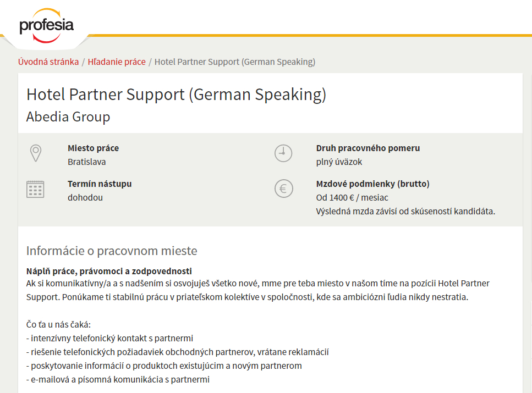Click the plný úväzok value

click(x=339, y=162)
